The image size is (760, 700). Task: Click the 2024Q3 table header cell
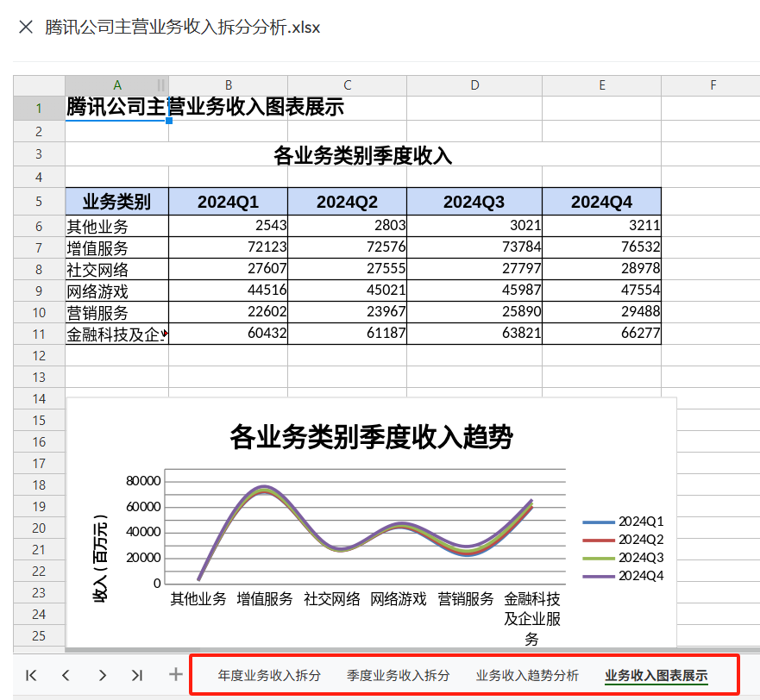point(474,202)
